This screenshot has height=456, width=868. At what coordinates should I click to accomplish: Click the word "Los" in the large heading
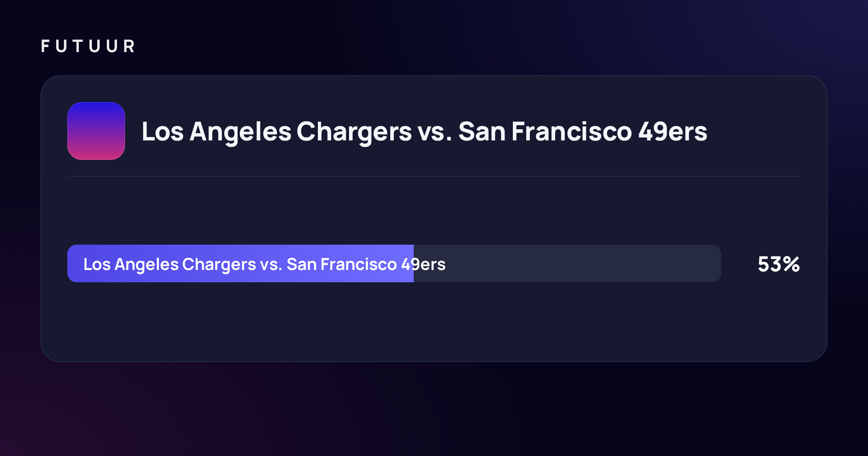pos(163,132)
